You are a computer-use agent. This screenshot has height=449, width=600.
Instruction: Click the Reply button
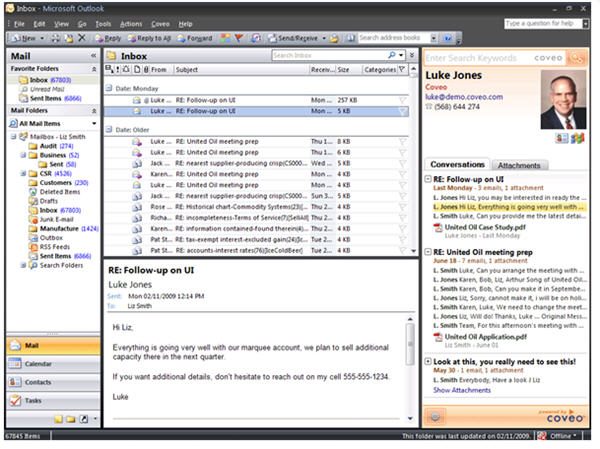point(108,38)
